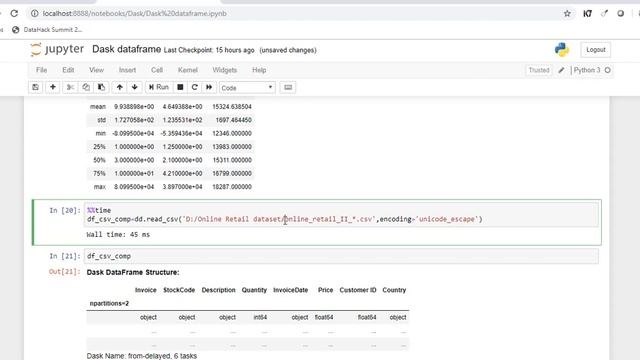This screenshot has width=640, height=360.
Task: Open the Cell menu
Action: click(x=157, y=70)
